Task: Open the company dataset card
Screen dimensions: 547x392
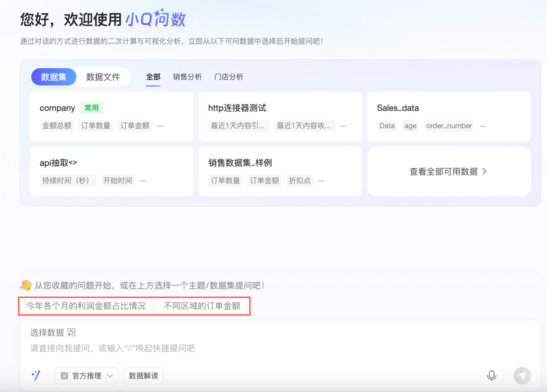Action: click(x=112, y=116)
